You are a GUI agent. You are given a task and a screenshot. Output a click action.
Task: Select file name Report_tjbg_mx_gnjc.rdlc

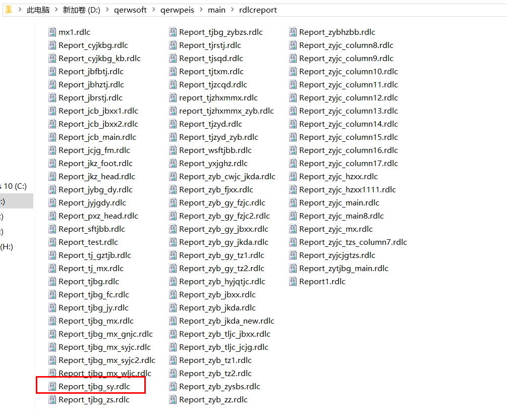pyautogui.click(x=106, y=334)
